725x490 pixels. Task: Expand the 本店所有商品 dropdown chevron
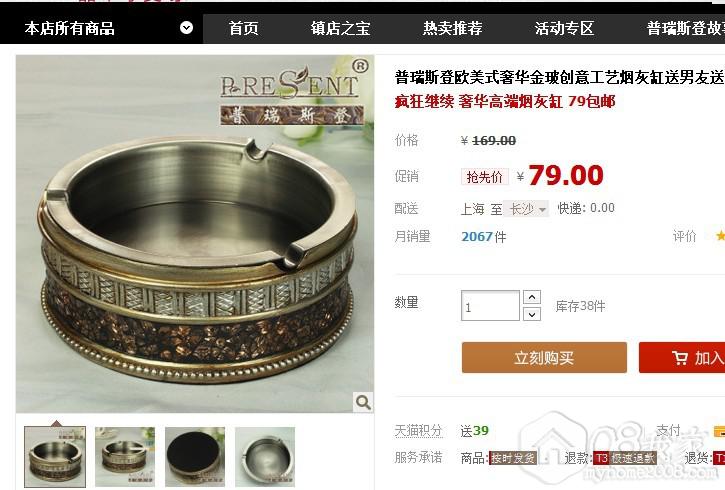pos(186,28)
